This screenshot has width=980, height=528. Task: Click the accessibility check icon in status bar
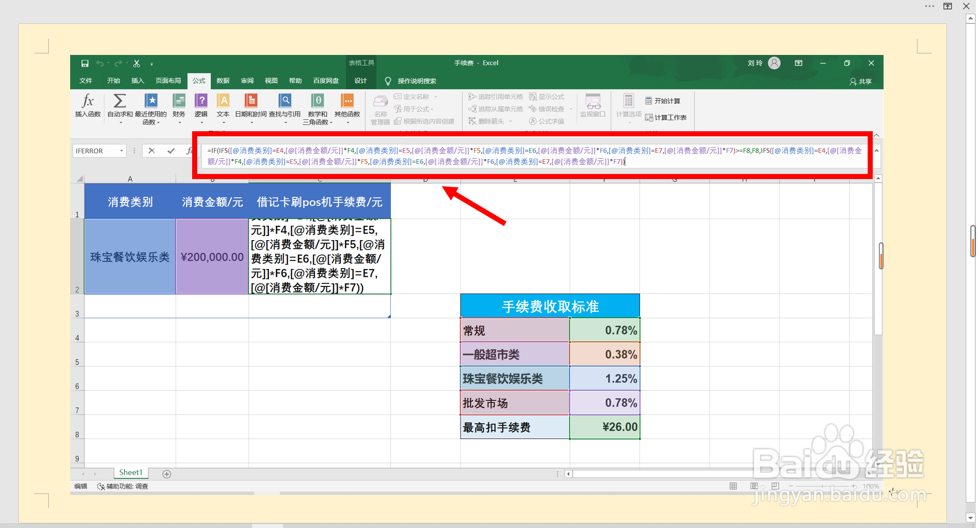(101, 486)
